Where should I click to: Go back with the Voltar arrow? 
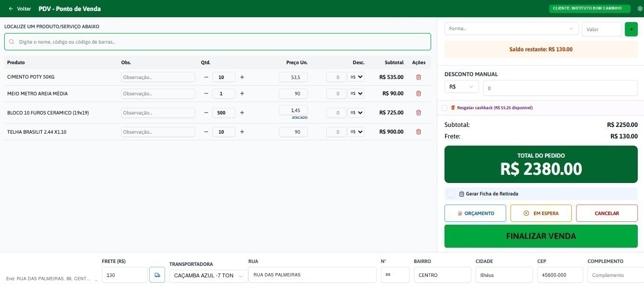[20, 9]
